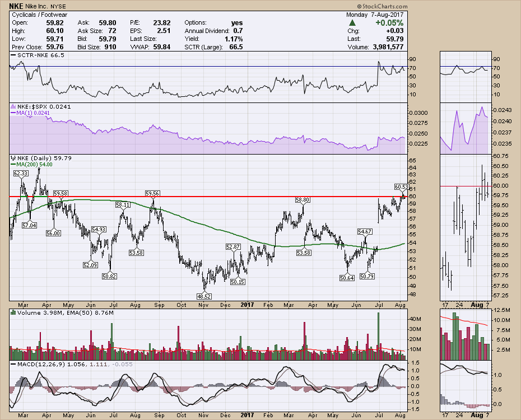Click the High price 60.10
The height and width of the screenshot is (420, 521).
[x=55, y=31]
